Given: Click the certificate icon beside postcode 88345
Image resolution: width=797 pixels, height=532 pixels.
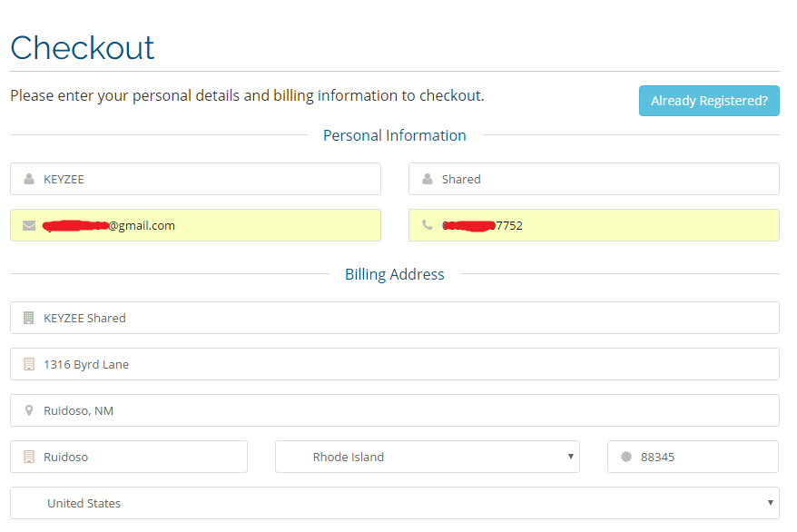Looking at the screenshot, I should click(x=625, y=457).
